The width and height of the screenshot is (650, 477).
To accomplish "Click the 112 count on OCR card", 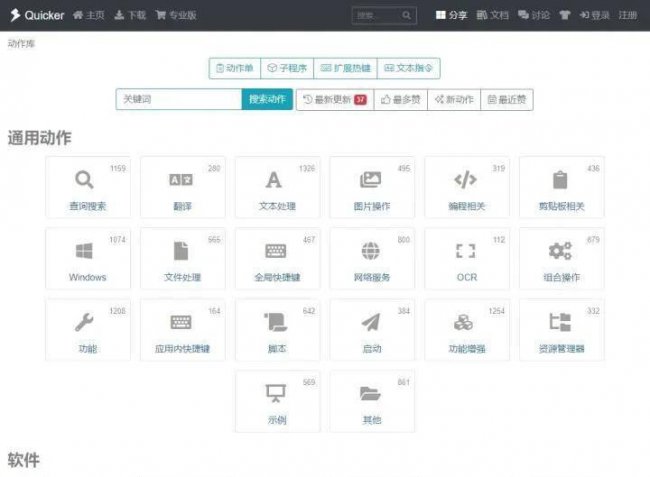I will (x=499, y=240).
